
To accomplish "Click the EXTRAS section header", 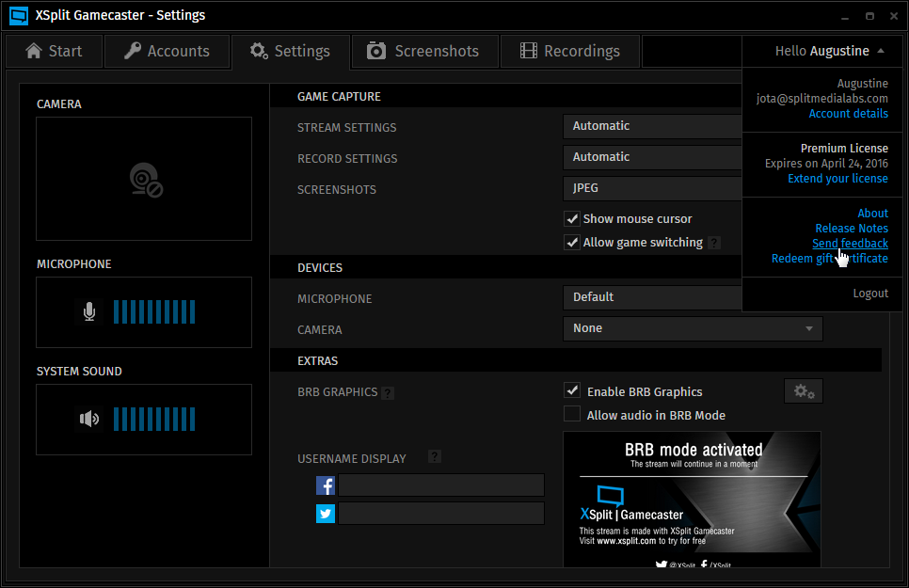I will (318, 361).
